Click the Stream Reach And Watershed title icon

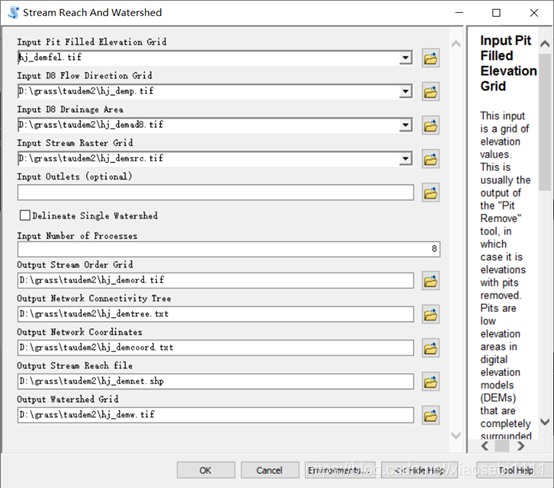point(13,12)
